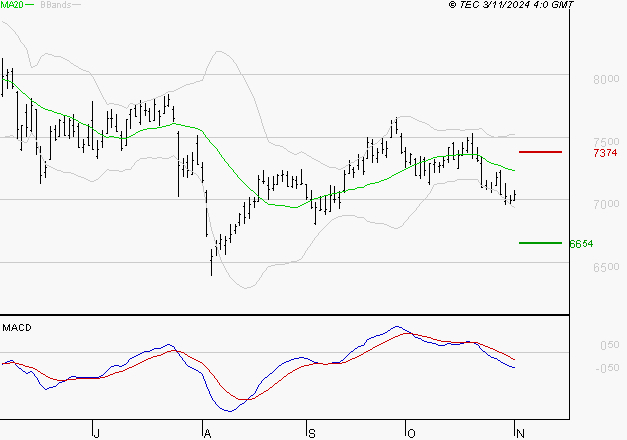The image size is (627, 440).
Task: Click the O month axis label
Action: (411, 433)
